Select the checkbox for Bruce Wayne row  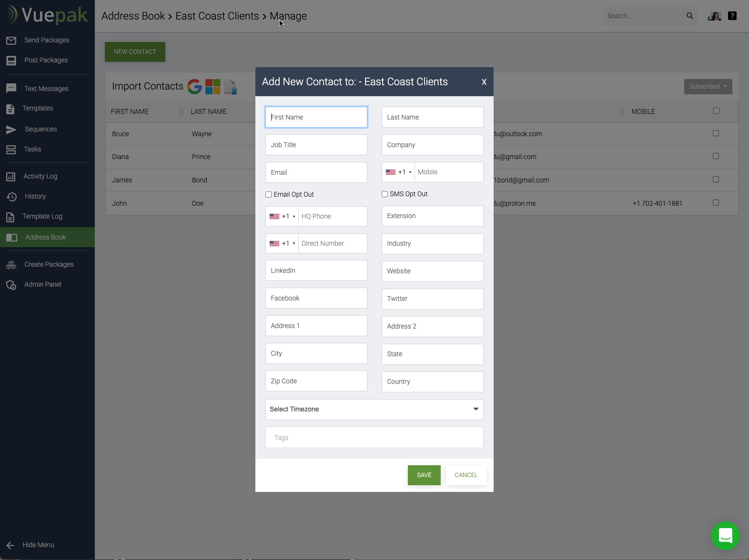(x=716, y=133)
